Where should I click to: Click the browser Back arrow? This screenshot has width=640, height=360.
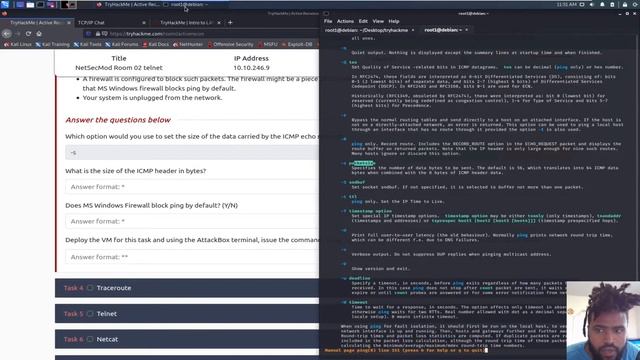coord(7,34)
